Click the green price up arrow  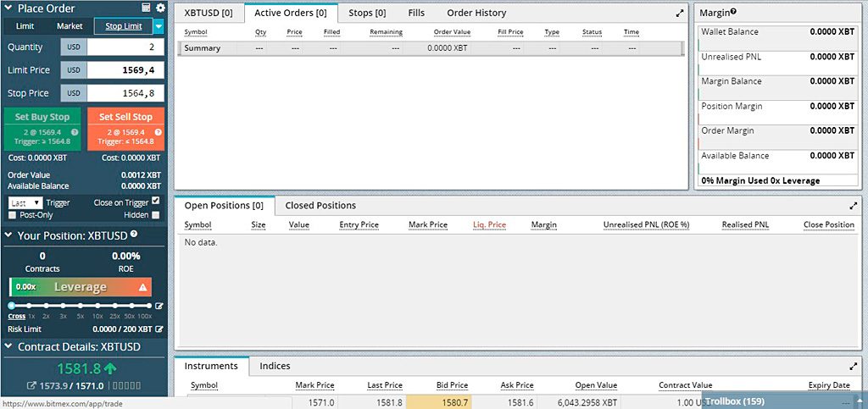tap(110, 368)
